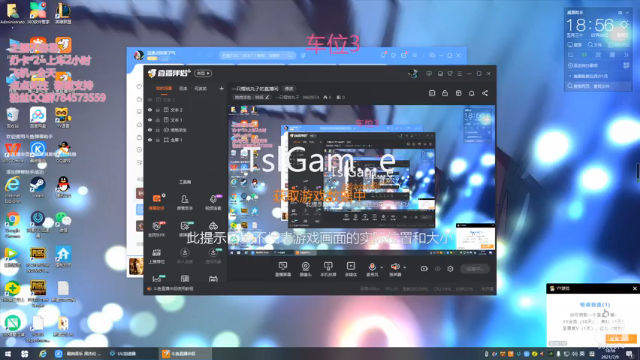Toggle eye visibility for the fourth (camera) source

click(150, 130)
